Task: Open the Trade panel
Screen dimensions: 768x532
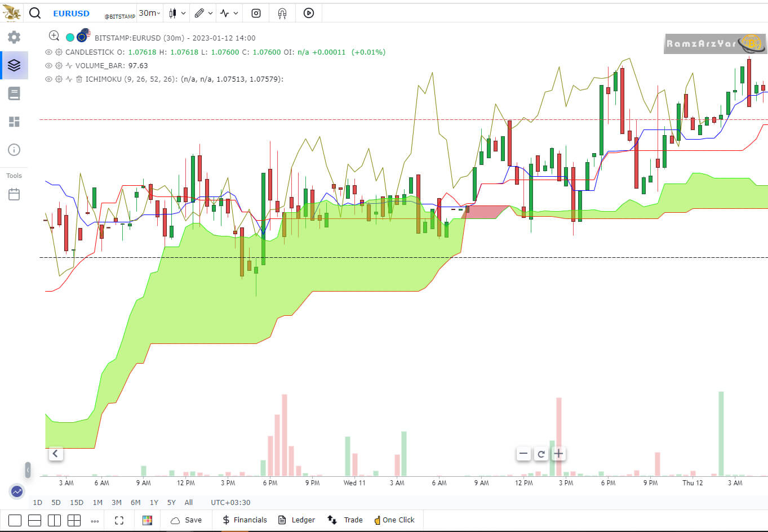Action: 345,520
